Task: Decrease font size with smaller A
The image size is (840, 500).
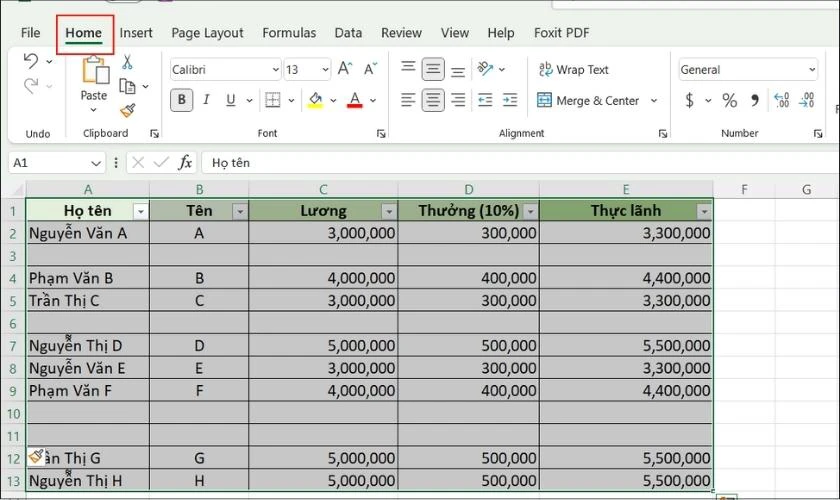Action: pyautogui.click(x=370, y=69)
